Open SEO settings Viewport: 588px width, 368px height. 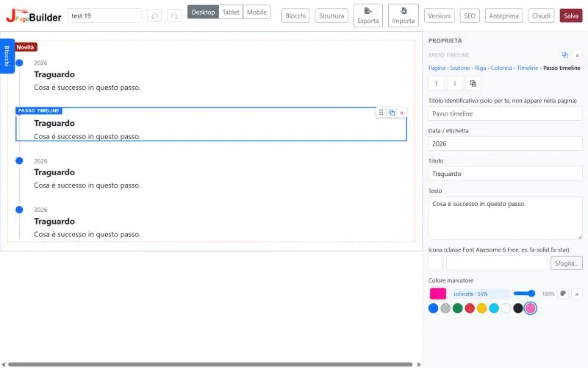coord(470,15)
